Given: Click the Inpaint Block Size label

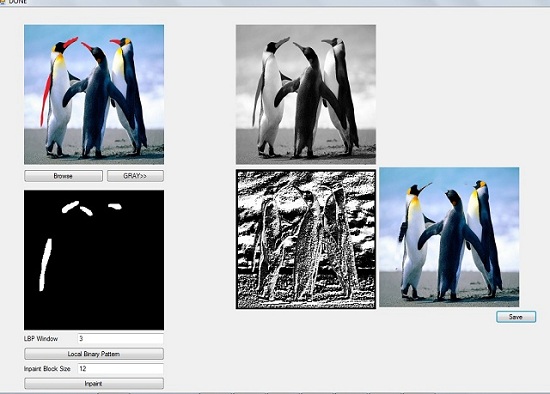Looking at the screenshot, I should tap(47, 369).
